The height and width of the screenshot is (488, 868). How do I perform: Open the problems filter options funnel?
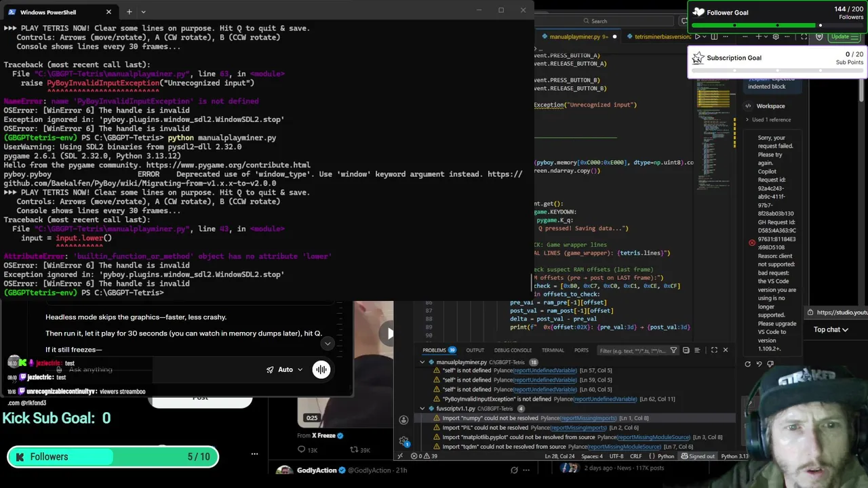(673, 350)
